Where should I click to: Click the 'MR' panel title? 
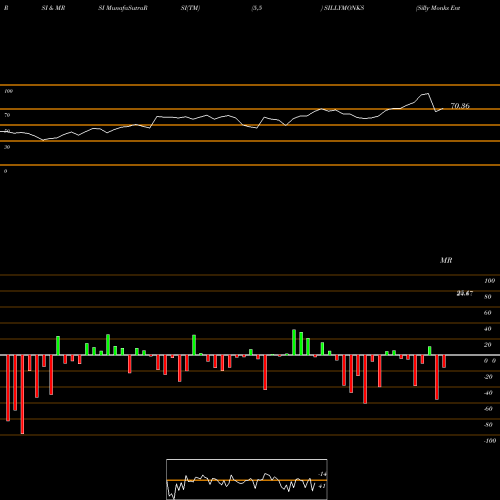(x=446, y=260)
